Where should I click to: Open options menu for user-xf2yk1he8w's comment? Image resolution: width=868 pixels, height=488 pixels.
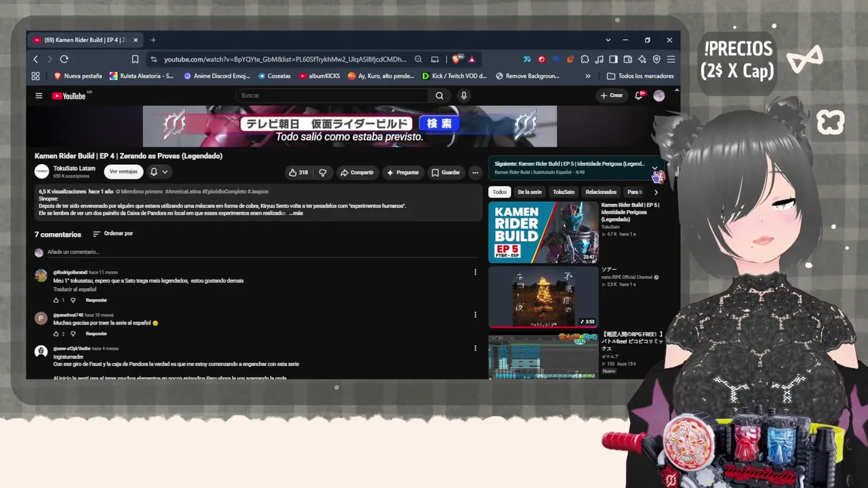coord(475,348)
